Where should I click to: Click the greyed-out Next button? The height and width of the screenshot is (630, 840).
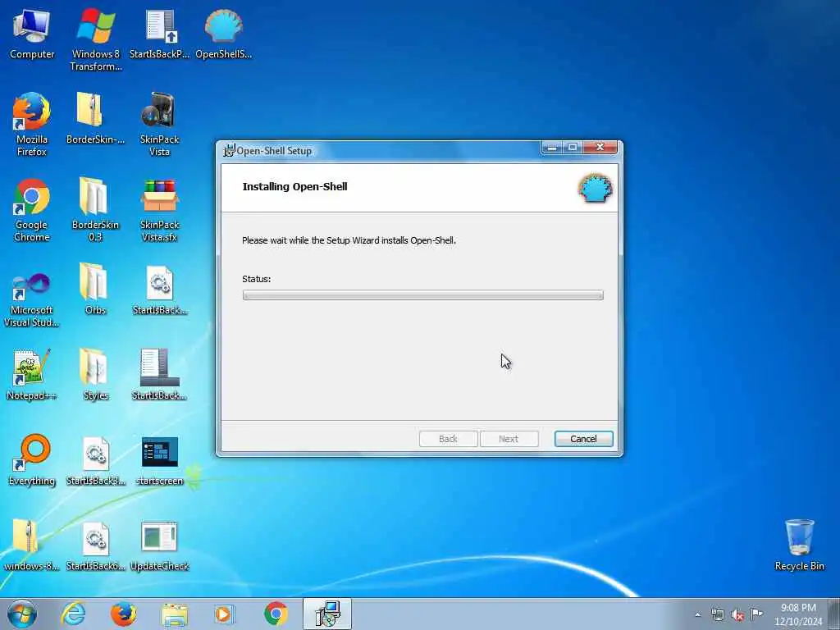[x=509, y=439]
